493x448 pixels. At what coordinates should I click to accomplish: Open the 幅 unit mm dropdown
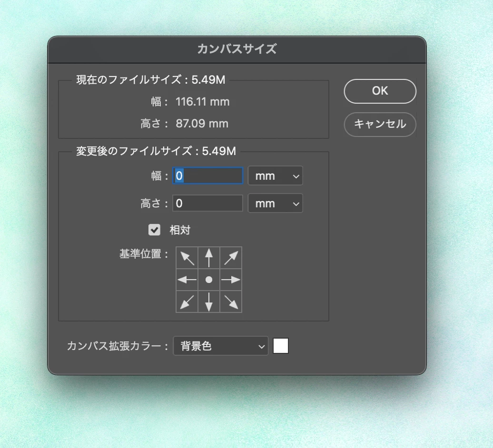click(x=276, y=175)
